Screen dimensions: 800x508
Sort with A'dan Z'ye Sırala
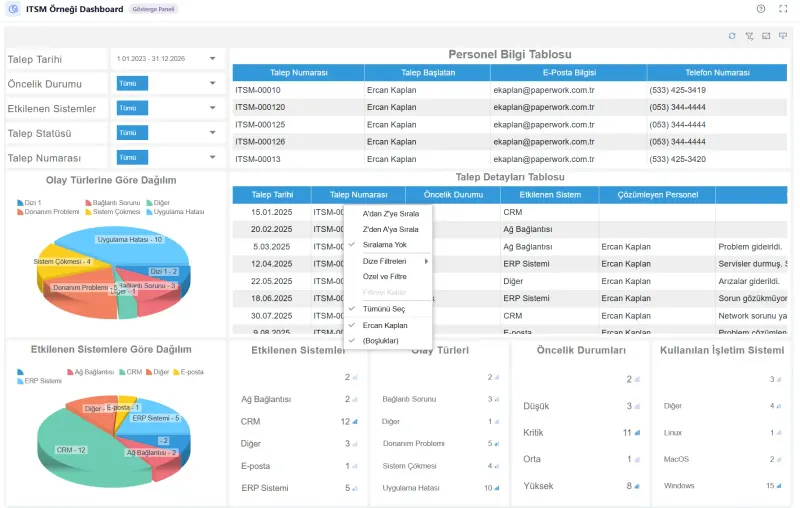click(388, 214)
